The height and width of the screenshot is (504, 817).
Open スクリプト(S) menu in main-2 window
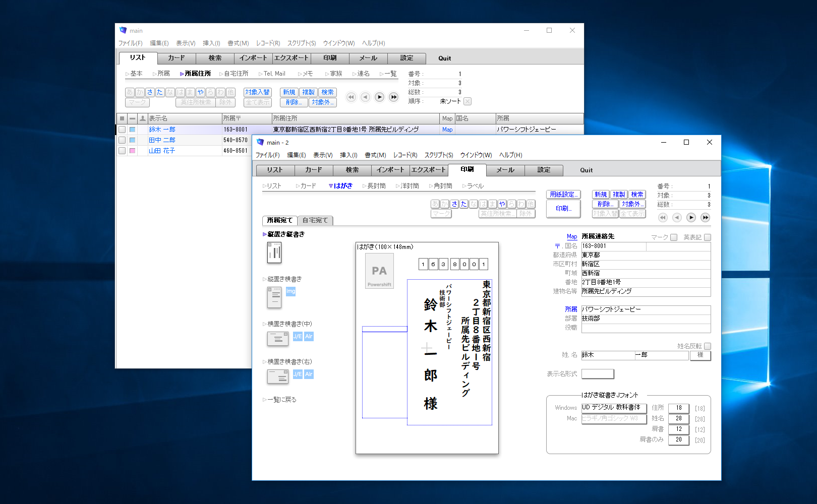(x=439, y=155)
